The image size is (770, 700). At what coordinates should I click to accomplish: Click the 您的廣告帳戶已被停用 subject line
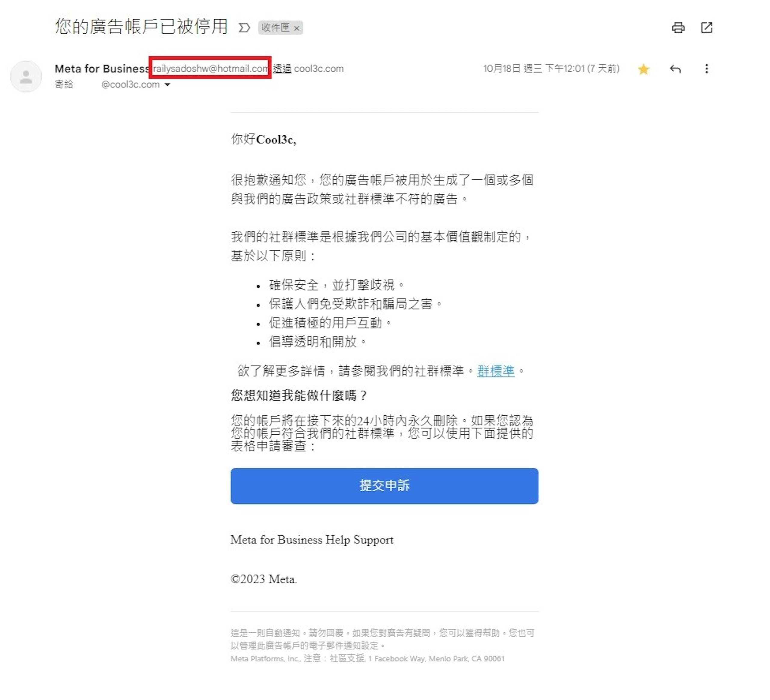[x=141, y=27]
